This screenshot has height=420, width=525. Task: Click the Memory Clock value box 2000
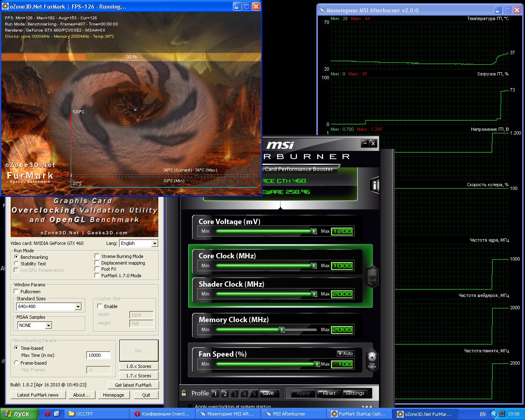[x=342, y=329]
